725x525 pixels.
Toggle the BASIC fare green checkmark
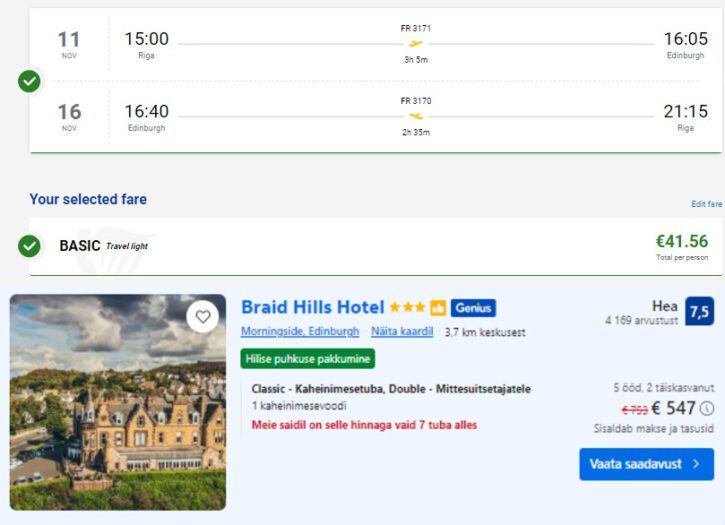(30, 245)
